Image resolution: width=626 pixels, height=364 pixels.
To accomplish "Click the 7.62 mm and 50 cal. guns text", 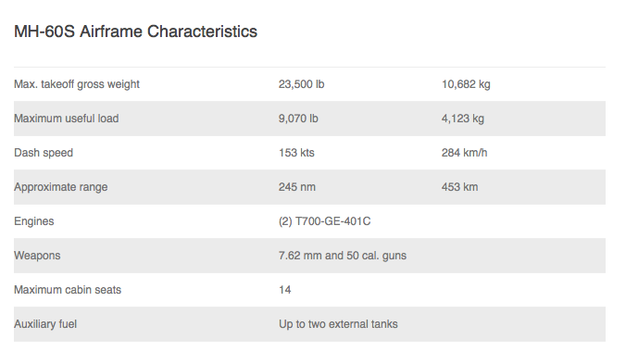I will click(343, 256).
